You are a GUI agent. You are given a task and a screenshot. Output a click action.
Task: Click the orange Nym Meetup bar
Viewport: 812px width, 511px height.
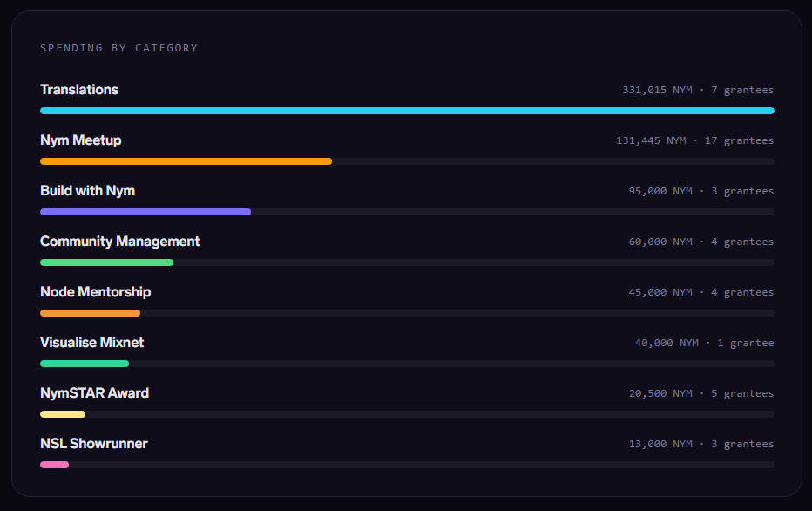186,161
